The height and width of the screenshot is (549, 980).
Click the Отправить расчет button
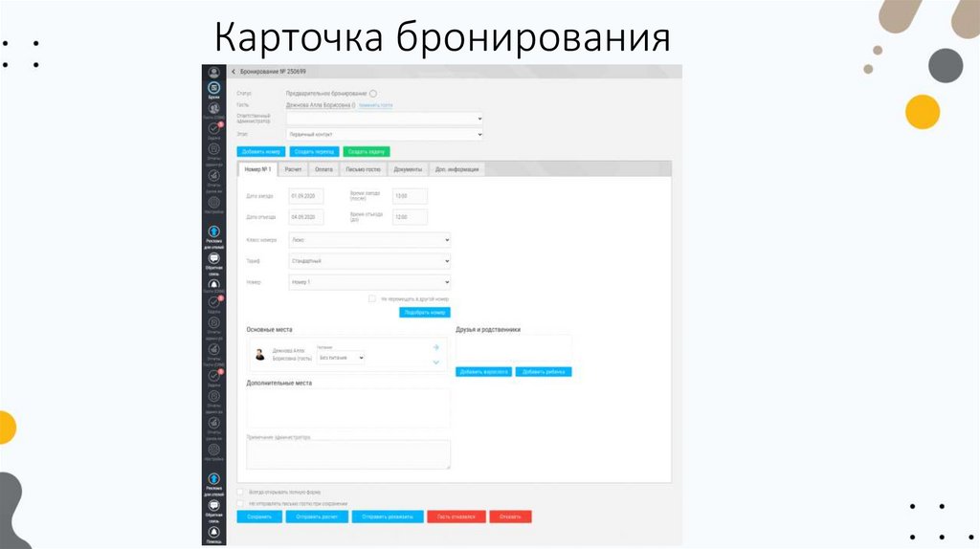(x=317, y=516)
